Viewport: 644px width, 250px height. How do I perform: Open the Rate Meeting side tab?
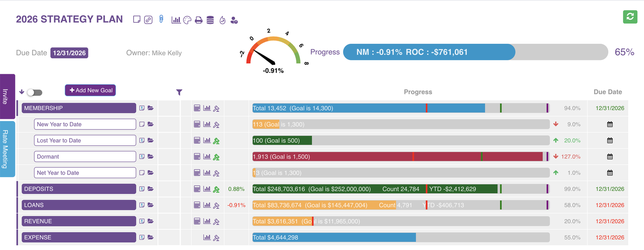tap(7, 149)
